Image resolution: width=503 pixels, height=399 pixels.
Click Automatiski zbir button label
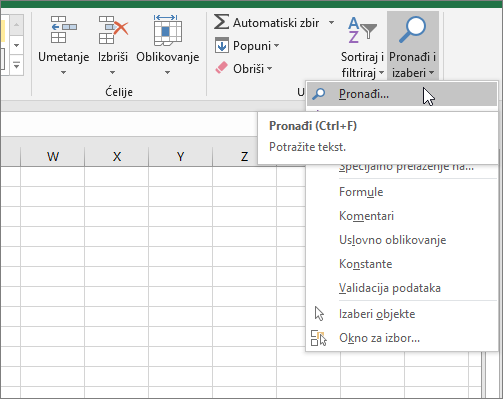tap(276, 23)
